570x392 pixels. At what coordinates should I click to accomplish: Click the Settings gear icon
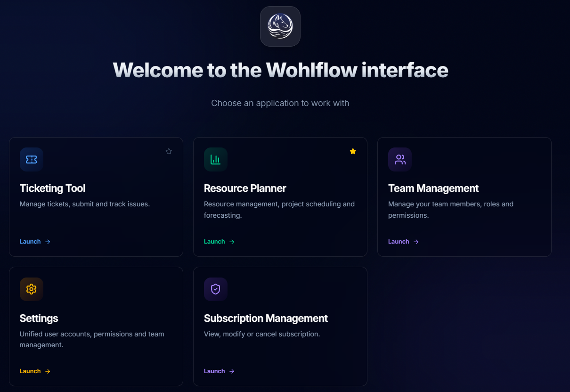coord(32,289)
